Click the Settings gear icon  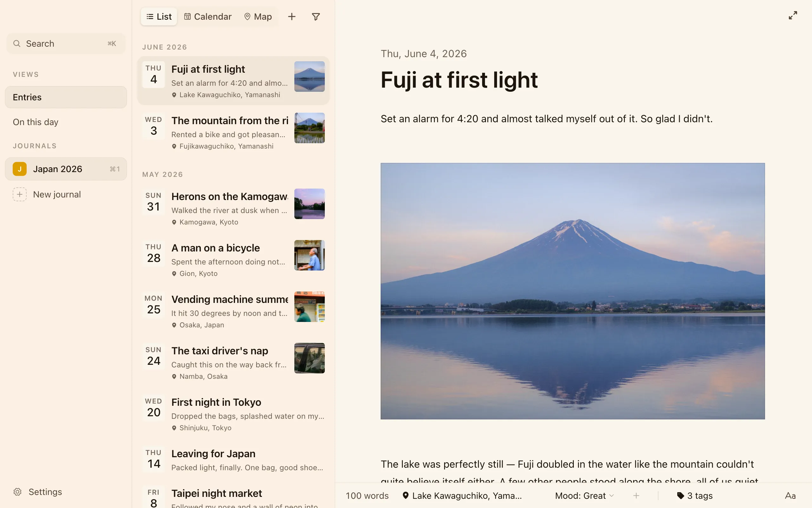(17, 492)
